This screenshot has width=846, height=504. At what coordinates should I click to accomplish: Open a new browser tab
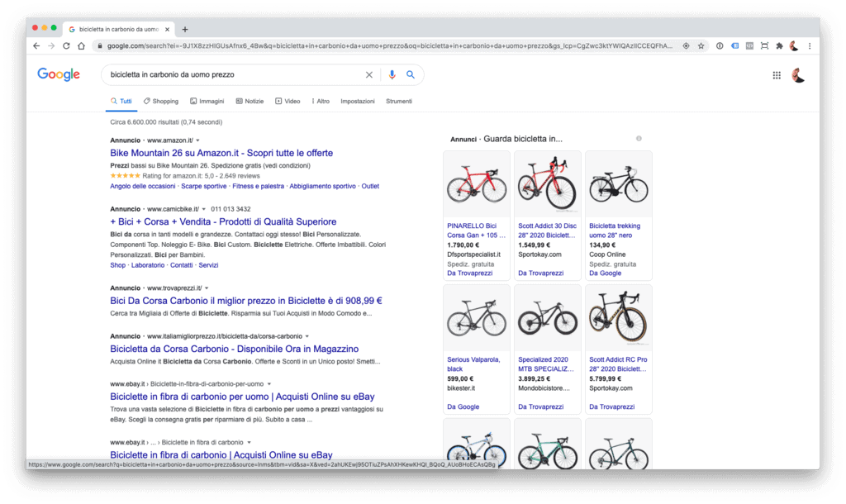[185, 29]
